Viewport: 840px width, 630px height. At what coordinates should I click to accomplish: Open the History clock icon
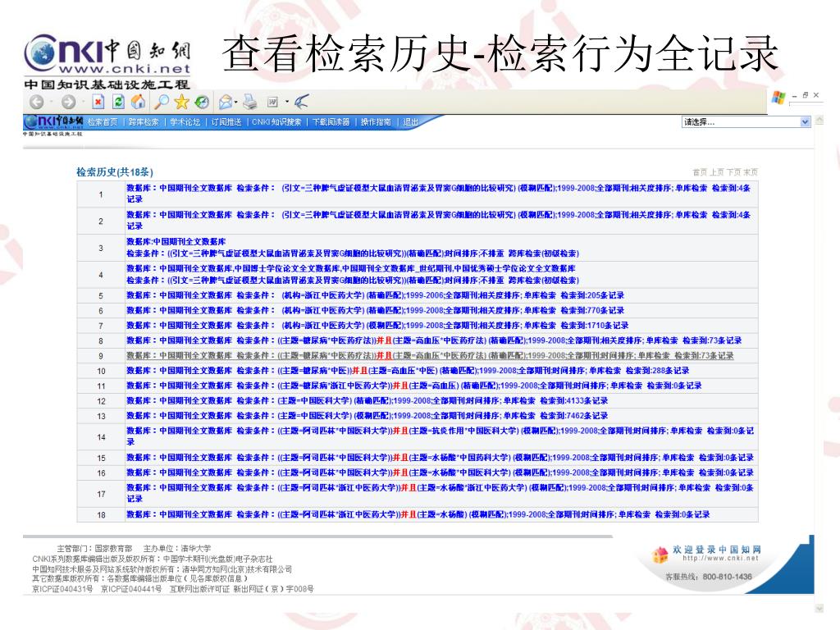point(202,102)
